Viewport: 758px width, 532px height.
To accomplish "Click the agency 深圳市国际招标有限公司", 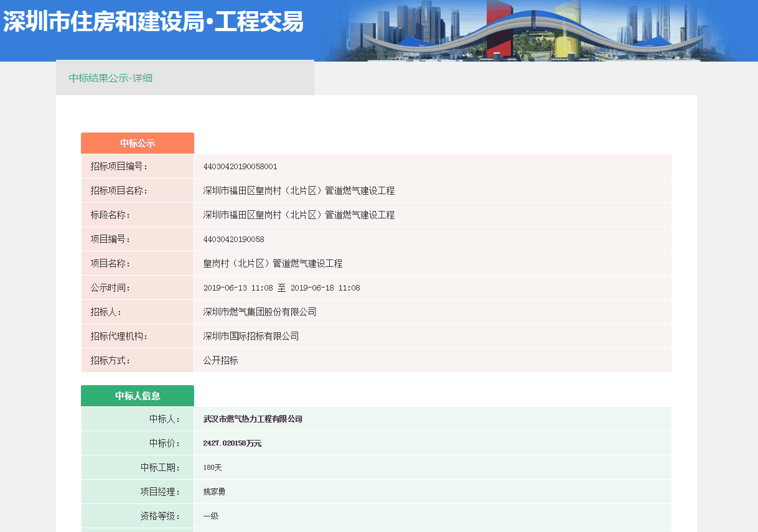I will point(251,337).
